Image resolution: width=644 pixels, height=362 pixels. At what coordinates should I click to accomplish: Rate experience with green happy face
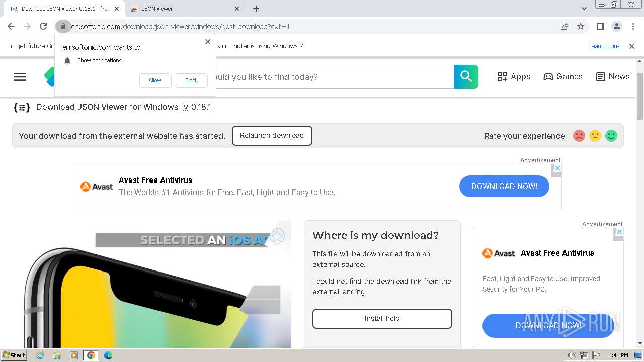coord(611,136)
